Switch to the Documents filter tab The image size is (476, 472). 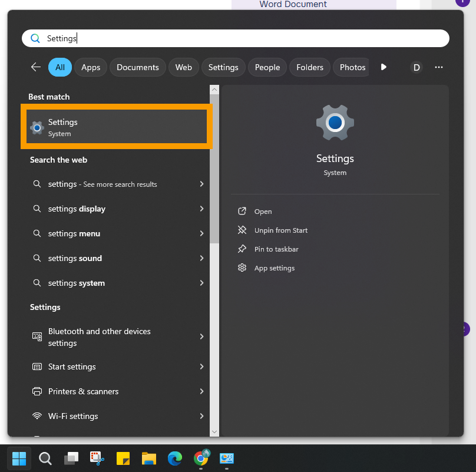[x=138, y=67]
